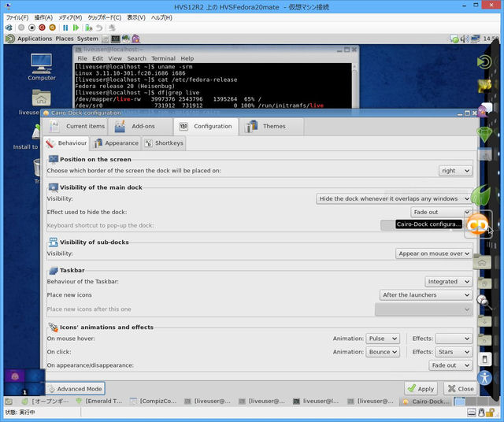Screen dimensions: 504x422
Task: Click the power switch icon in dock
Action: point(485,359)
